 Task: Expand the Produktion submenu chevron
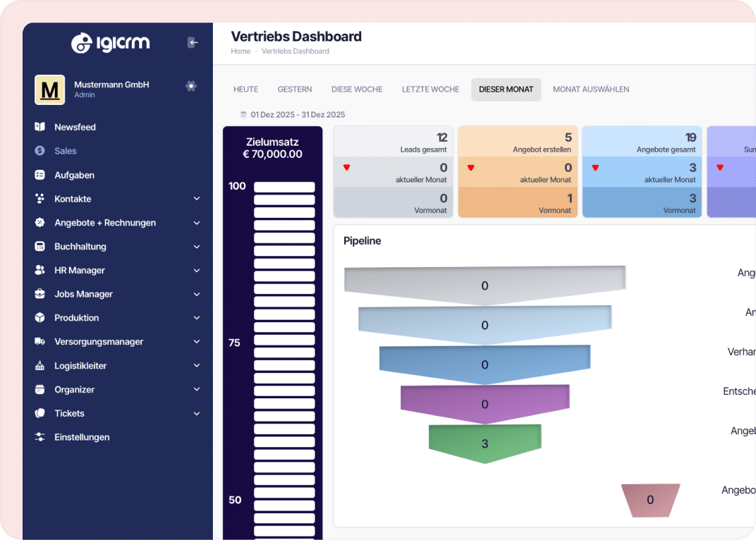tap(197, 318)
